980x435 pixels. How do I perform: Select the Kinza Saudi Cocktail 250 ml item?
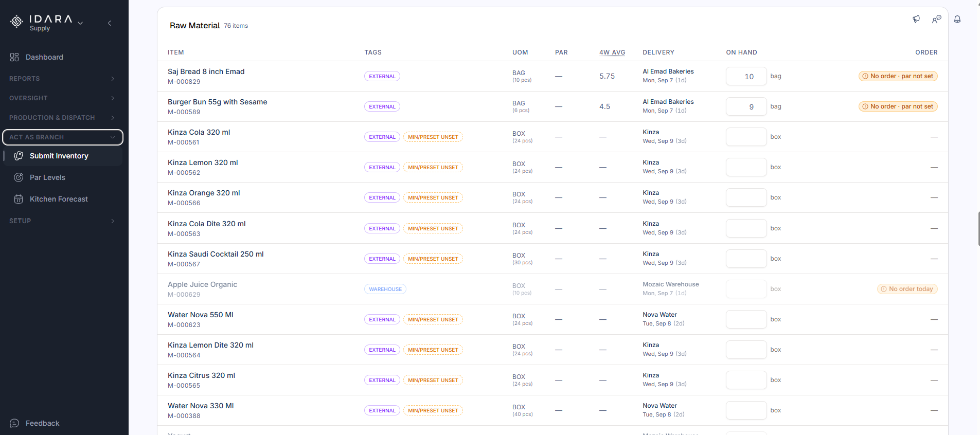point(216,254)
